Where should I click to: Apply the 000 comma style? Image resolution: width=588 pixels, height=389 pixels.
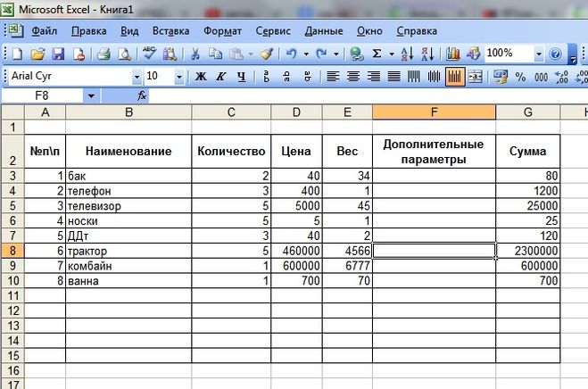tap(541, 77)
